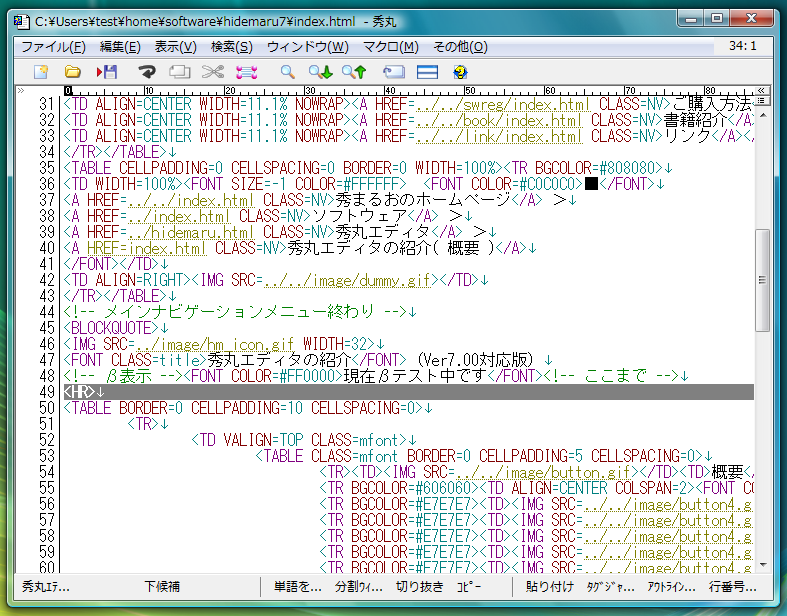
Task: Open the その他(O) menu
Action: (460, 47)
